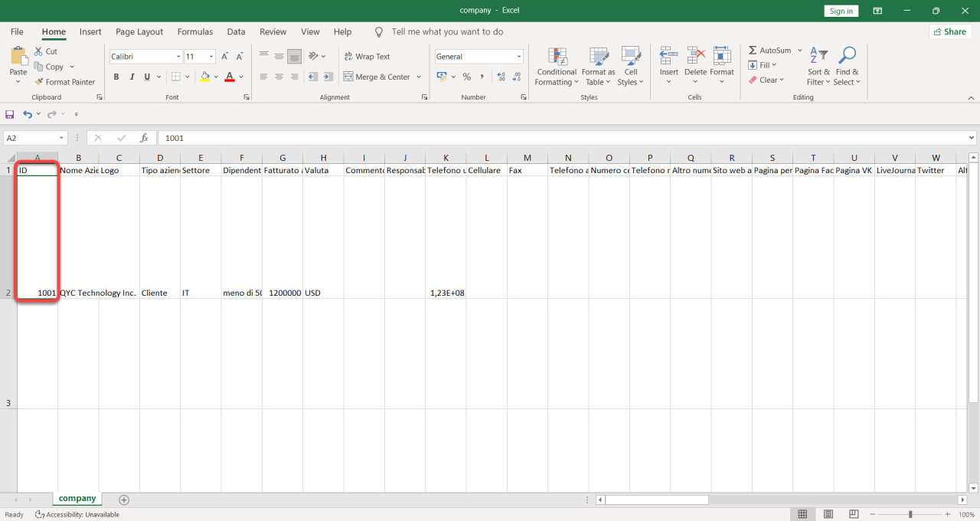This screenshot has height=521, width=980.
Task: Adjust the zoom slider in the status bar
Action: point(910,514)
